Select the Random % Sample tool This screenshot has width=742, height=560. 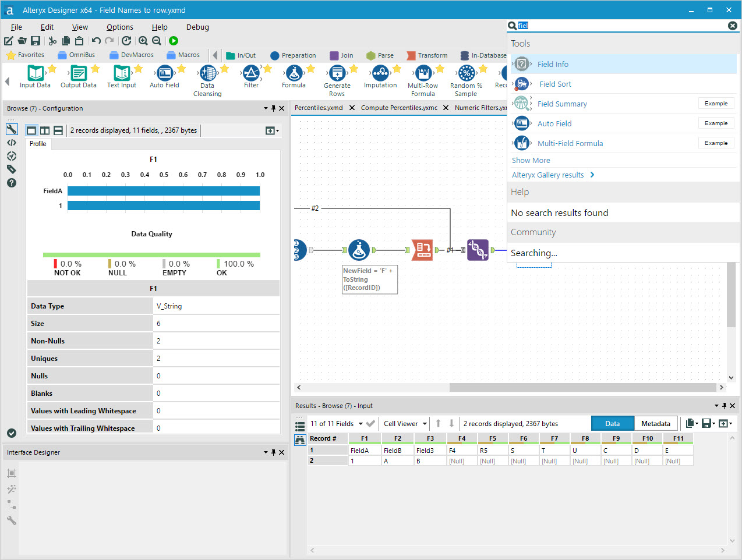pyautogui.click(x=466, y=80)
